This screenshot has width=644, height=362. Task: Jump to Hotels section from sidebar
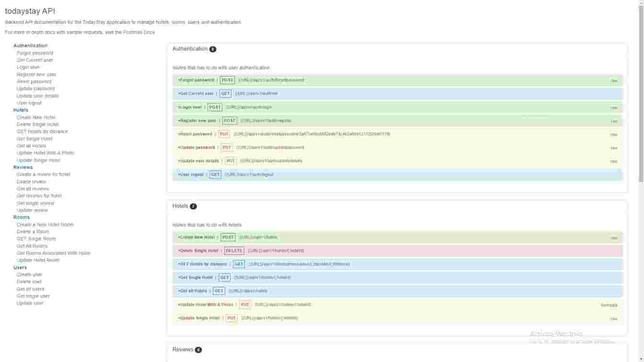tap(21, 110)
